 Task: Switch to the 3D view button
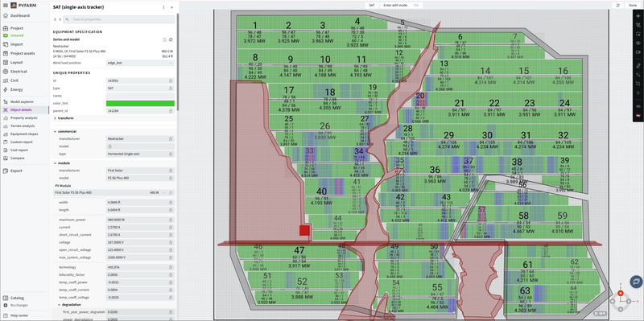638,106
